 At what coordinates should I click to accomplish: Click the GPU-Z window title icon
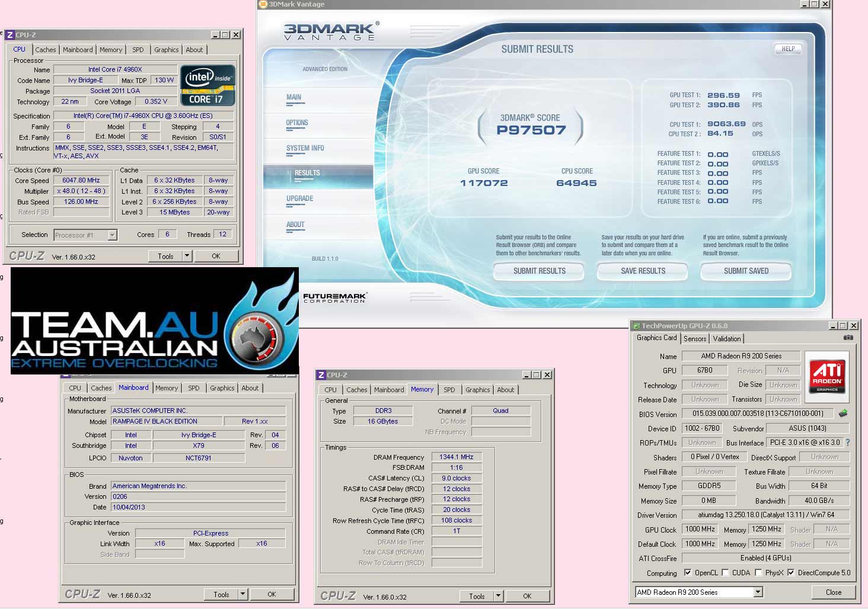pos(636,326)
